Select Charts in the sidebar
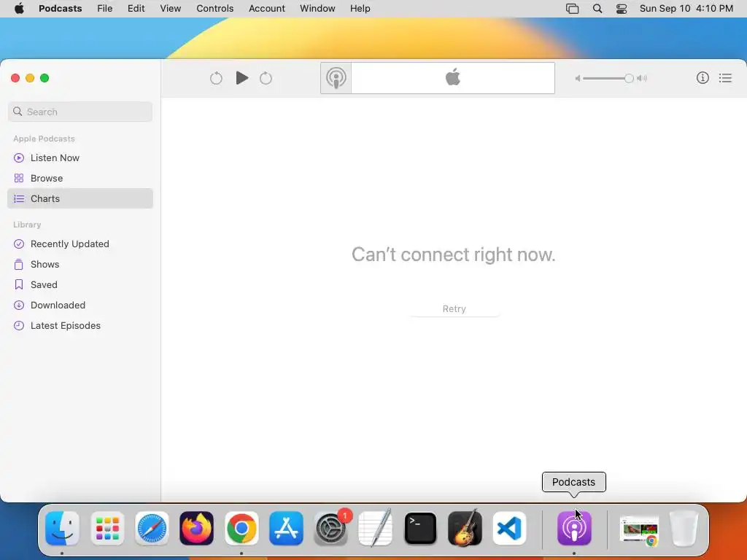 (80, 198)
